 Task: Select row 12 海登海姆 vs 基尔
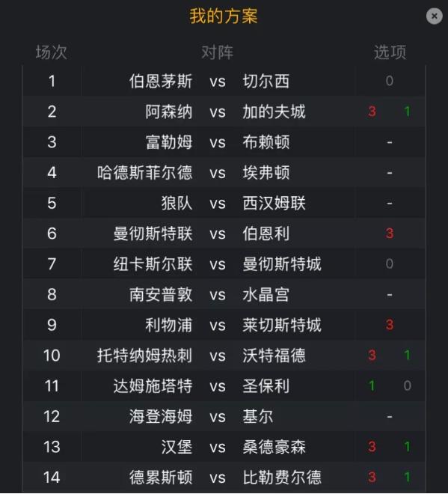[x=224, y=416]
